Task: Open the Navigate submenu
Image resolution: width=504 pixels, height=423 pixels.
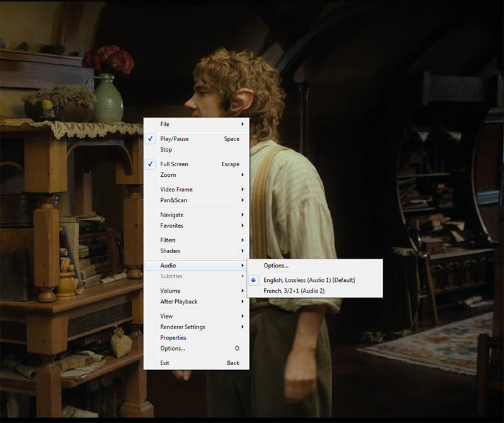Action: [x=197, y=215]
